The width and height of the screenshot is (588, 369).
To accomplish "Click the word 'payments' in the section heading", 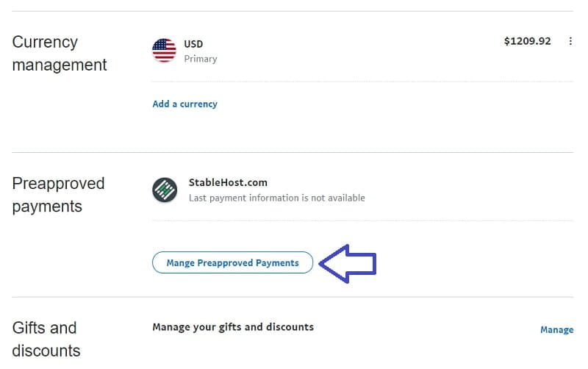I will pos(47,207).
